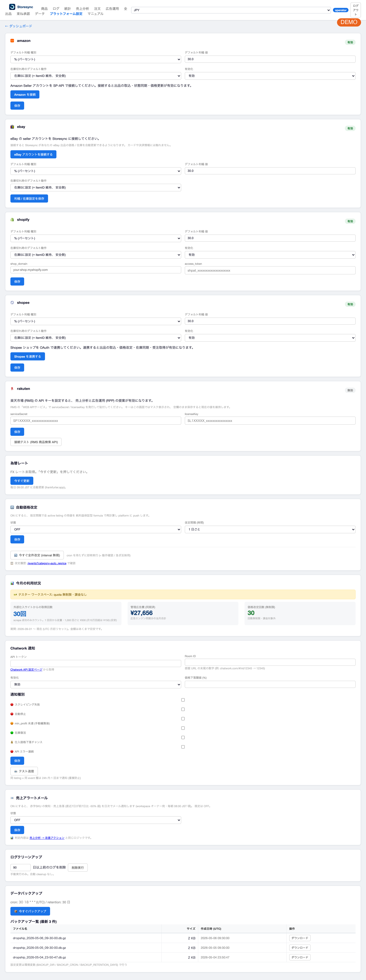The height and width of the screenshot is (980, 366).
Task: Open the JPY currency dropdown
Action: (x=231, y=10)
